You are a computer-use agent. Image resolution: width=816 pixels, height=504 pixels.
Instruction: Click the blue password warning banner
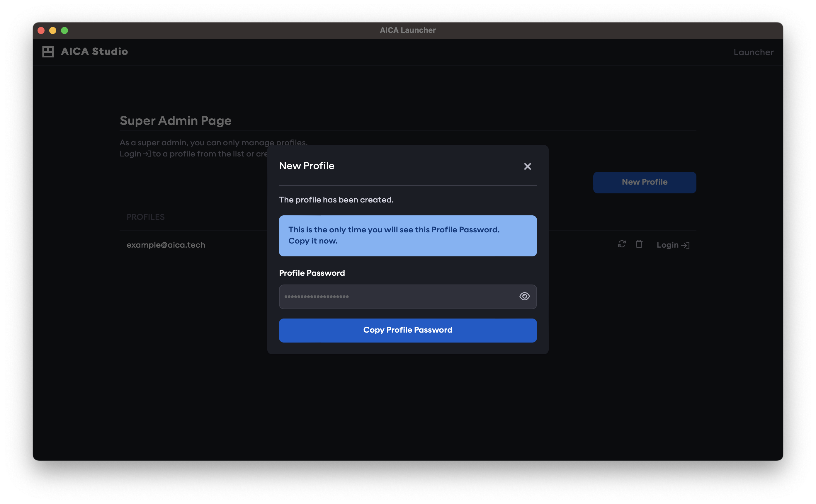407,236
